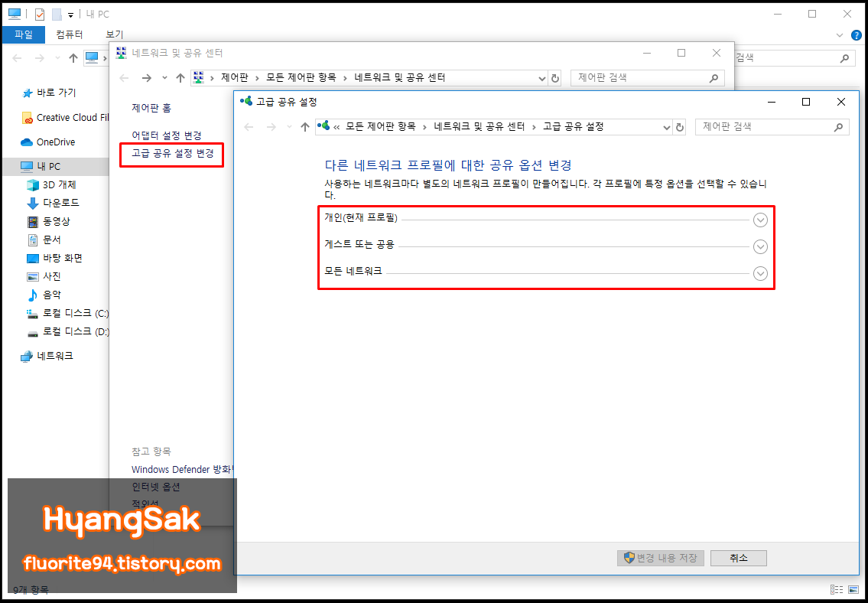This screenshot has height=603, width=868.
Task: Select 로컬 디스크 (D:) drive
Action: point(67,331)
